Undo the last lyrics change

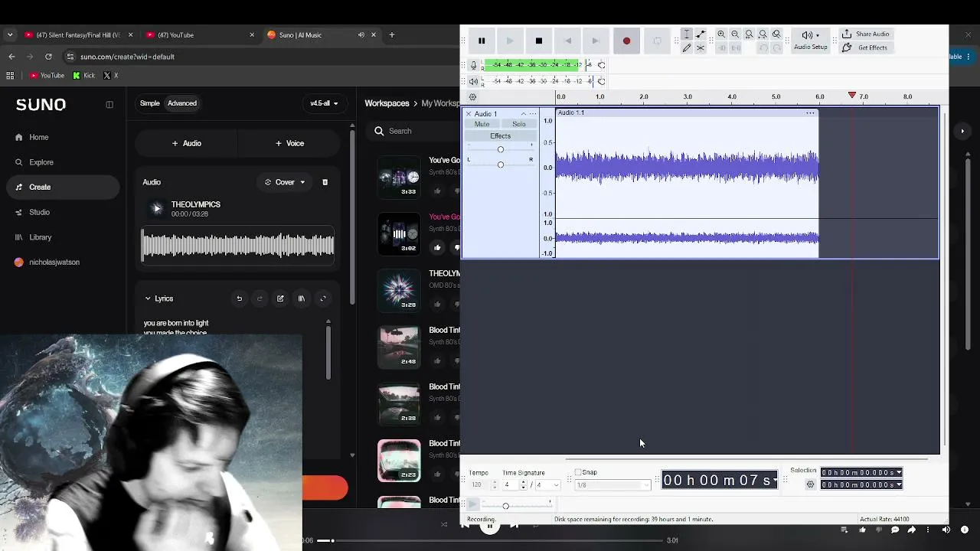point(239,298)
